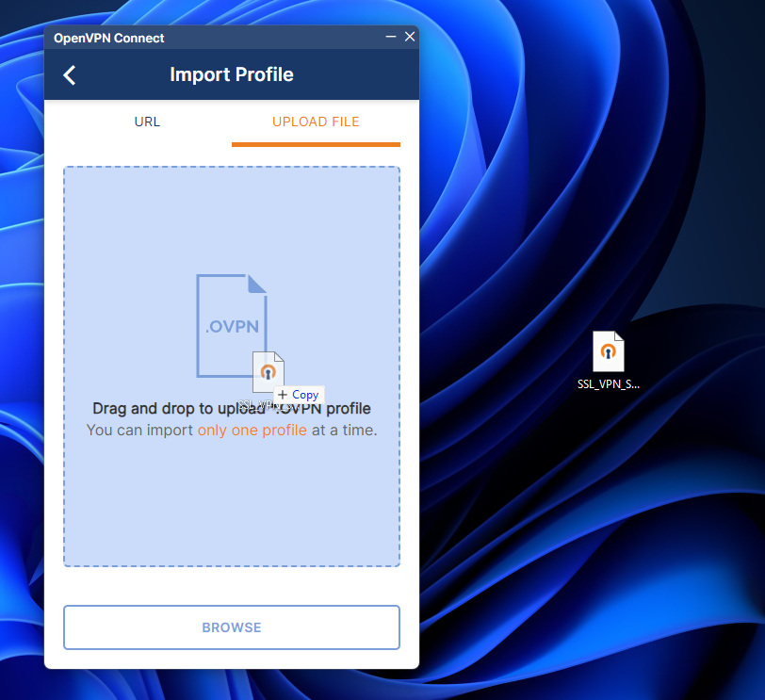Switch to the URL tab
765x700 pixels.
pyautogui.click(x=147, y=122)
